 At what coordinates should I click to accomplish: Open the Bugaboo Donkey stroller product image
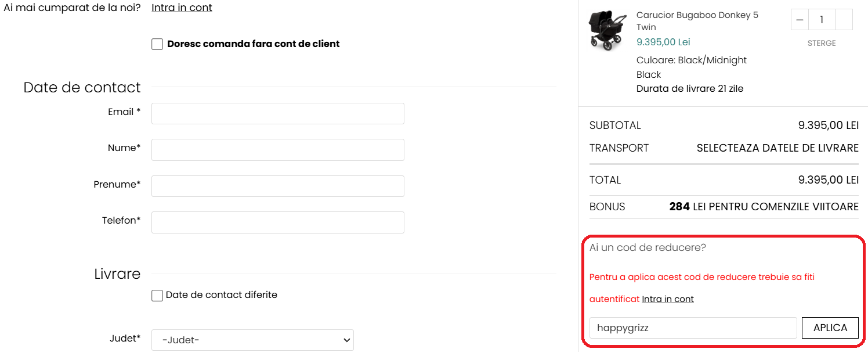coord(608,31)
